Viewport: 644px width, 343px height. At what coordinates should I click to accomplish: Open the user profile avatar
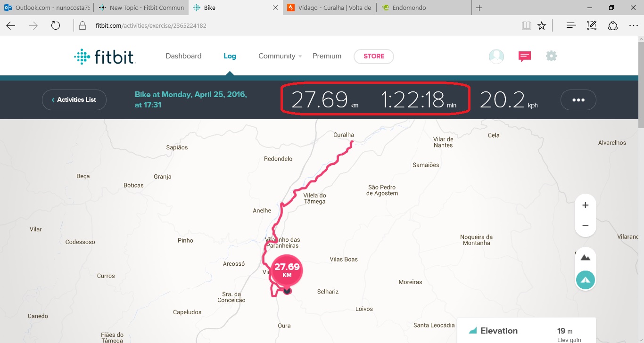tap(496, 57)
